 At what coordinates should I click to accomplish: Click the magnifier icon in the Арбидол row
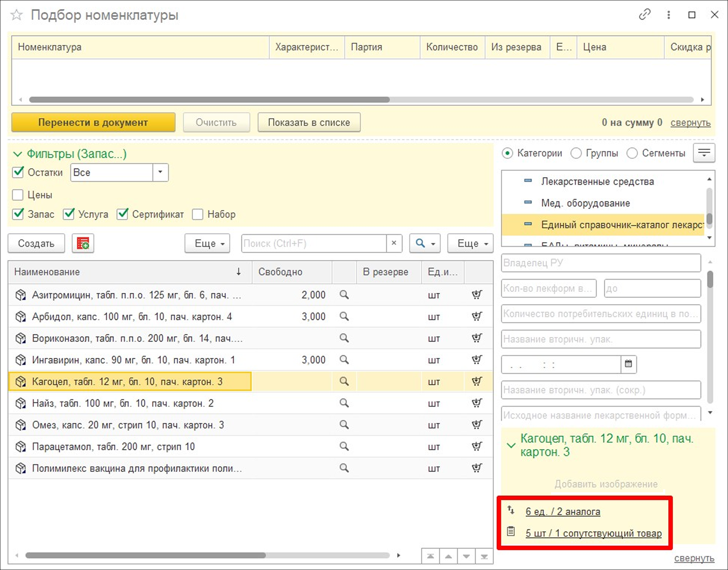coord(344,316)
